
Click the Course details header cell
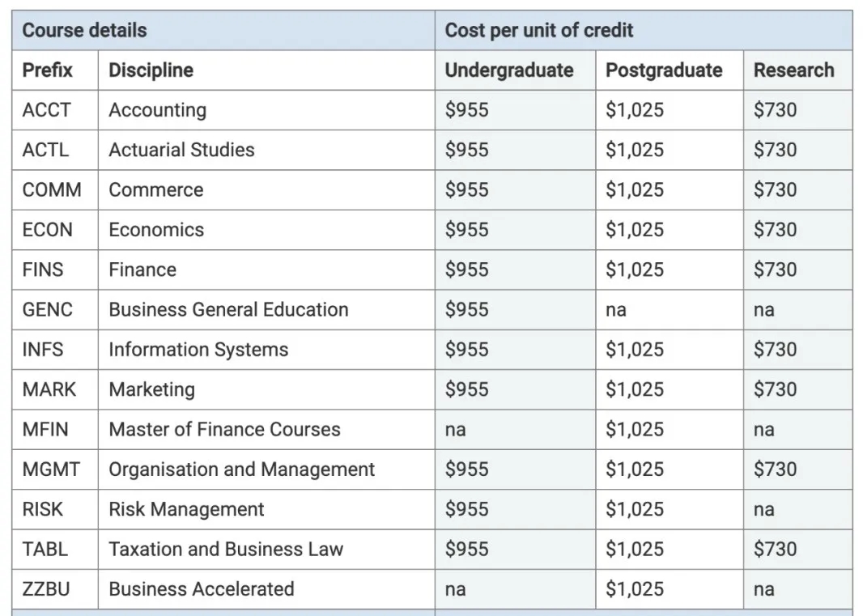(x=223, y=30)
